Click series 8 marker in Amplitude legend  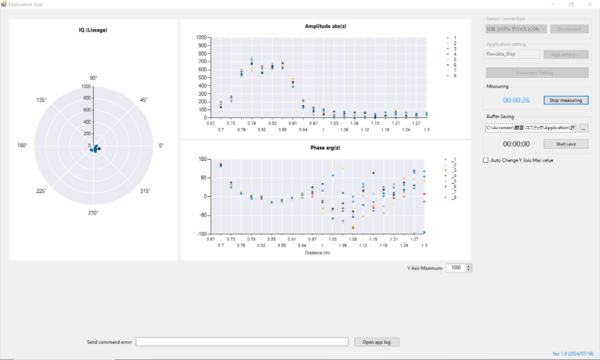448,76
